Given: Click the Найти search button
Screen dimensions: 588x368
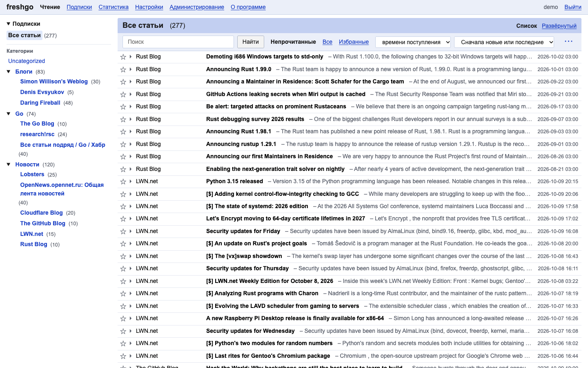Looking at the screenshot, I should pos(251,42).
